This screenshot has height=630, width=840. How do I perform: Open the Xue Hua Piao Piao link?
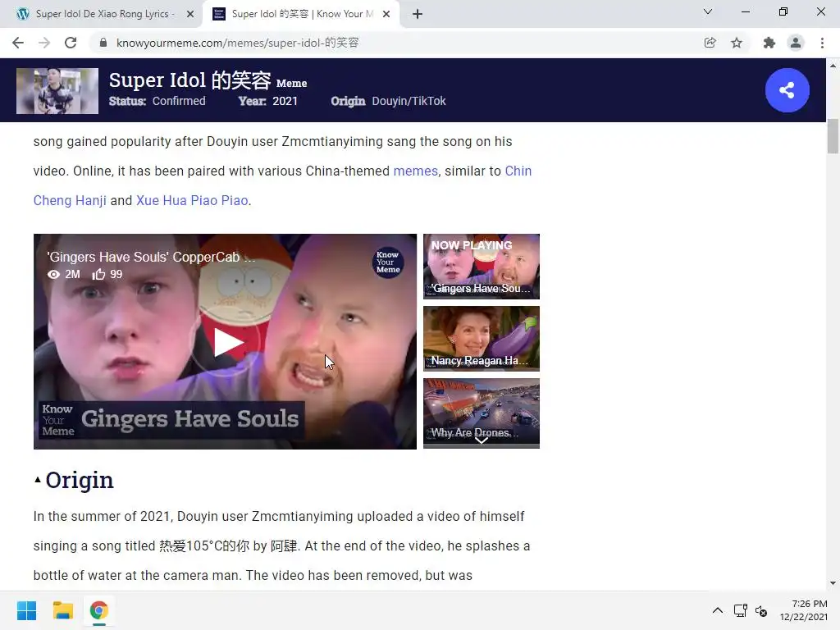coord(192,200)
